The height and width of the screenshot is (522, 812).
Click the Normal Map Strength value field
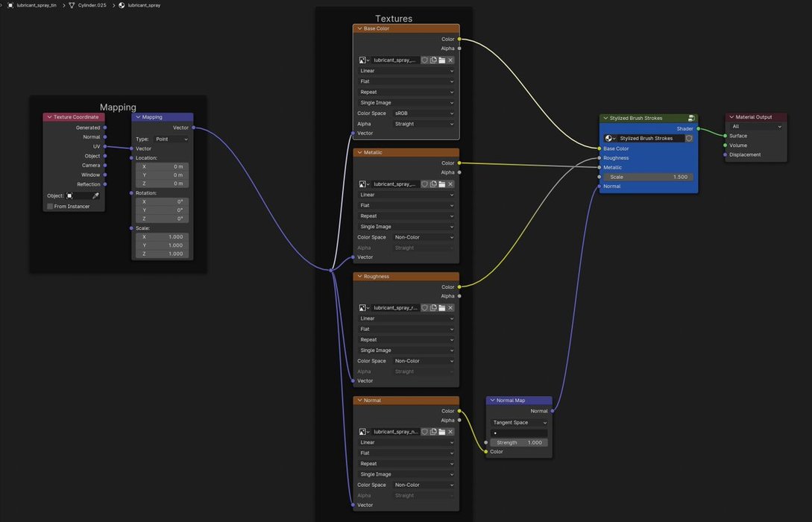[x=519, y=443]
